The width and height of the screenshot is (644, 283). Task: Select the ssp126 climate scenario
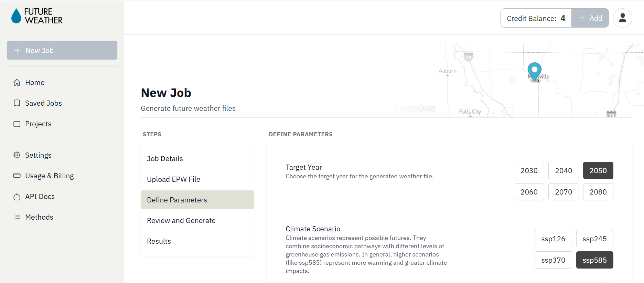pos(553,239)
